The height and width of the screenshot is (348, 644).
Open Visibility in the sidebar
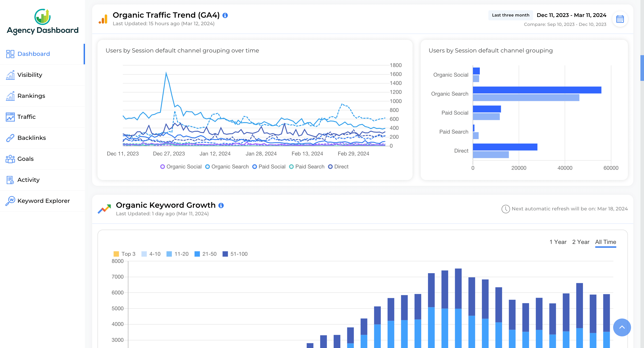tap(42, 75)
